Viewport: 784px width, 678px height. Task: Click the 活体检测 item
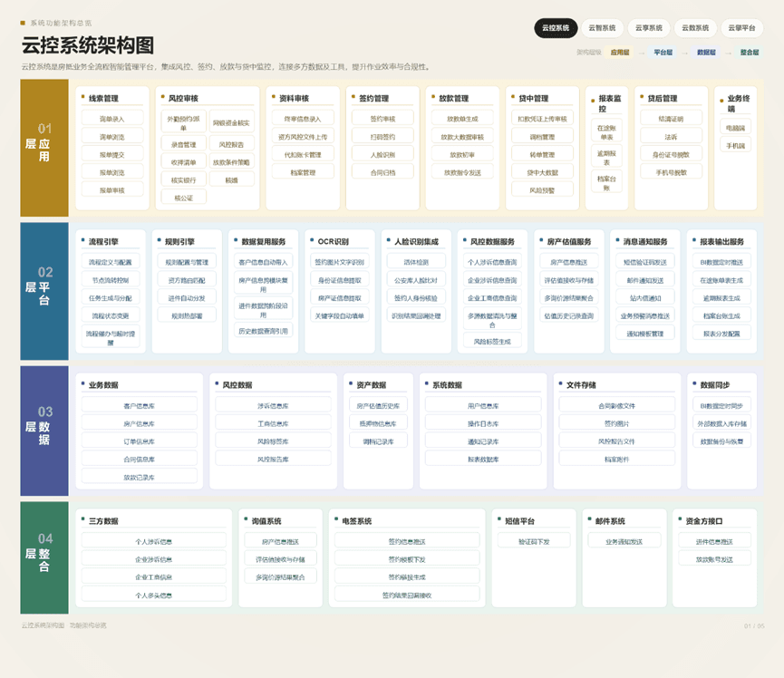pos(416,262)
